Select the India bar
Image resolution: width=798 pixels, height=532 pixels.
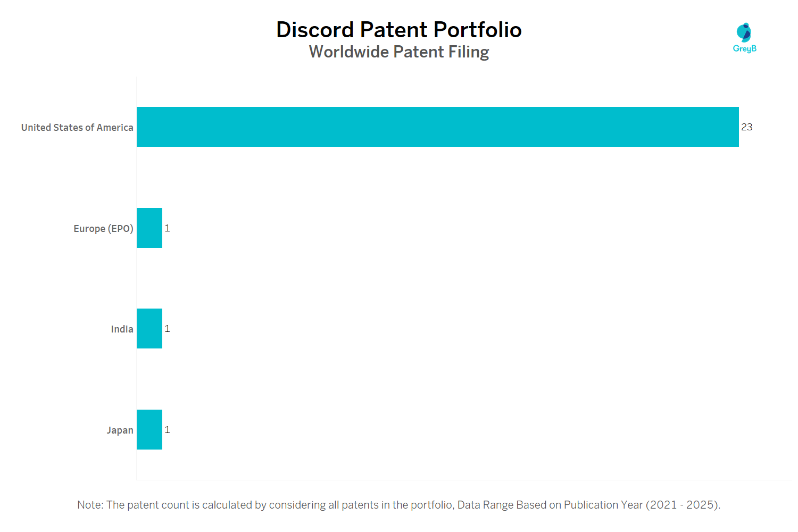click(149, 329)
